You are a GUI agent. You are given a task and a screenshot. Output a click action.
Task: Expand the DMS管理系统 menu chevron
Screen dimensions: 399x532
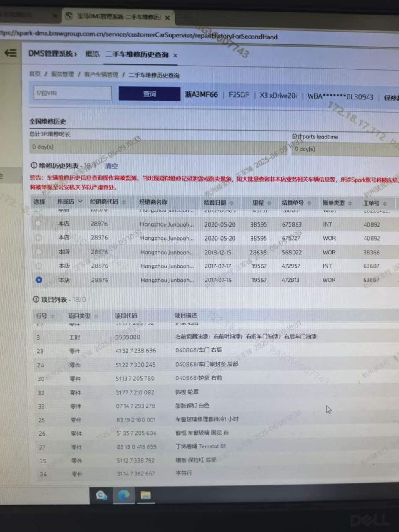76,54
